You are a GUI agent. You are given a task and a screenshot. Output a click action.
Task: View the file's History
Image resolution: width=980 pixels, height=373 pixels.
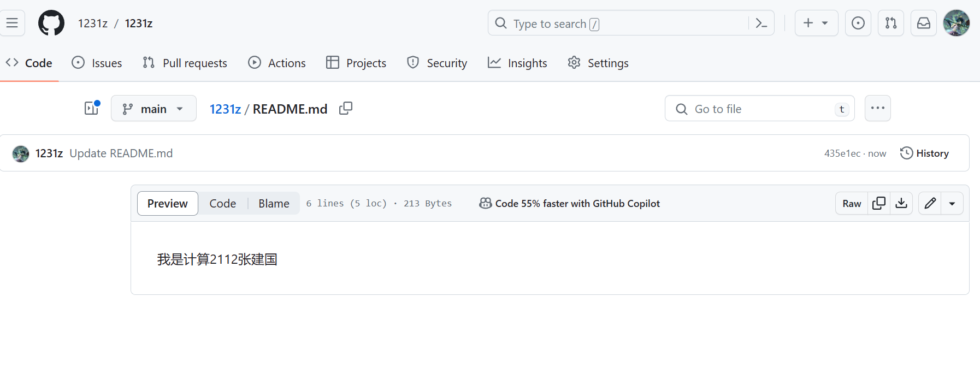[924, 153]
